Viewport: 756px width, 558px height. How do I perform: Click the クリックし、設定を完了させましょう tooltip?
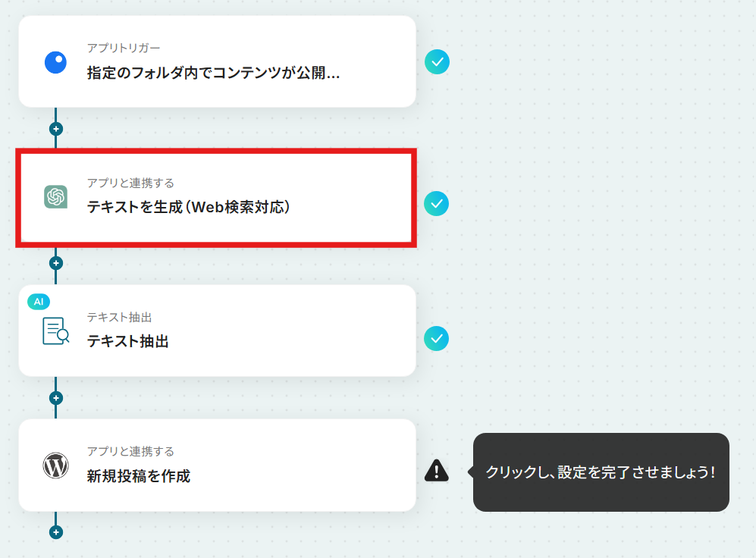click(x=601, y=472)
